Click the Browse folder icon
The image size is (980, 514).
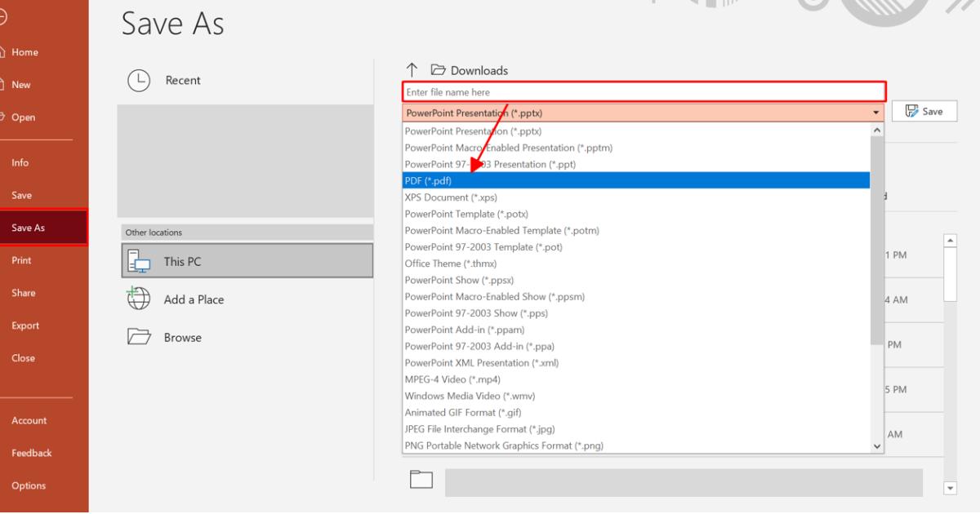[x=139, y=337]
